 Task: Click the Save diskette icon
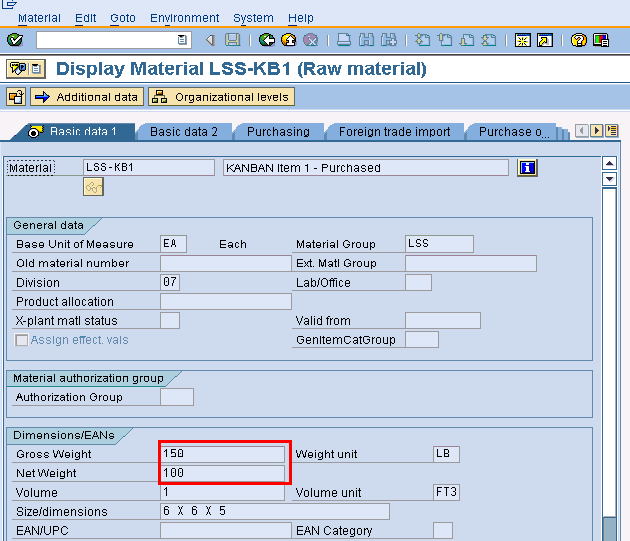(232, 40)
